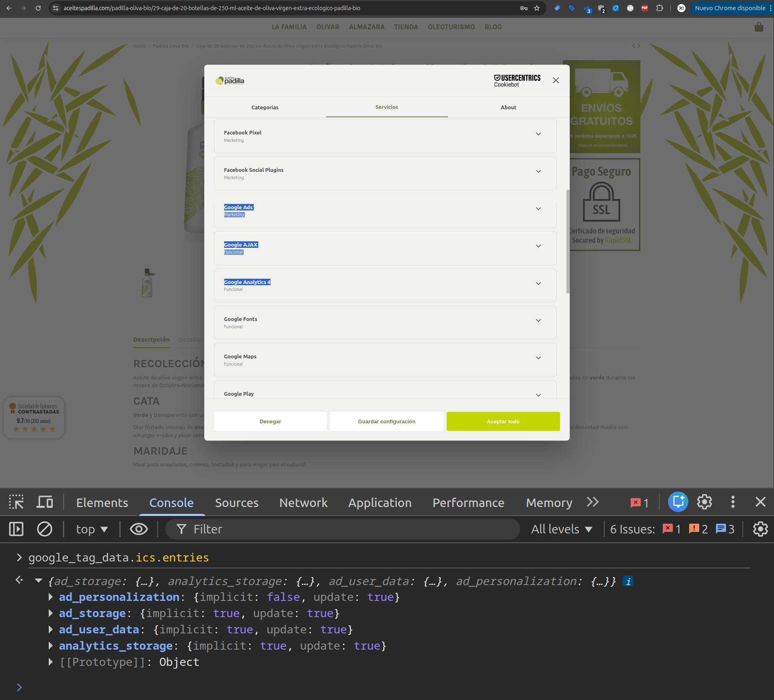Click the Denegar button
The image size is (774, 700).
click(x=270, y=421)
